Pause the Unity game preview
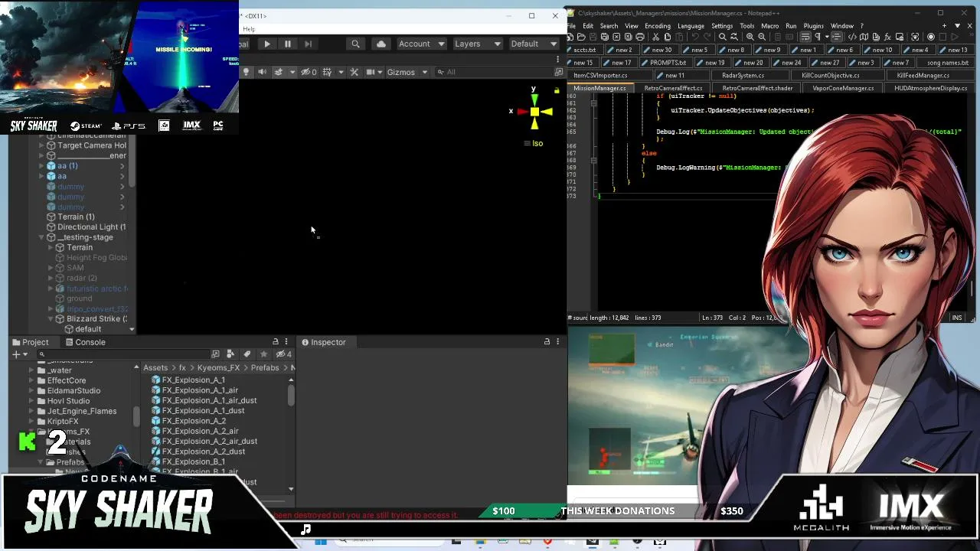This screenshot has height=551, width=980. click(287, 44)
